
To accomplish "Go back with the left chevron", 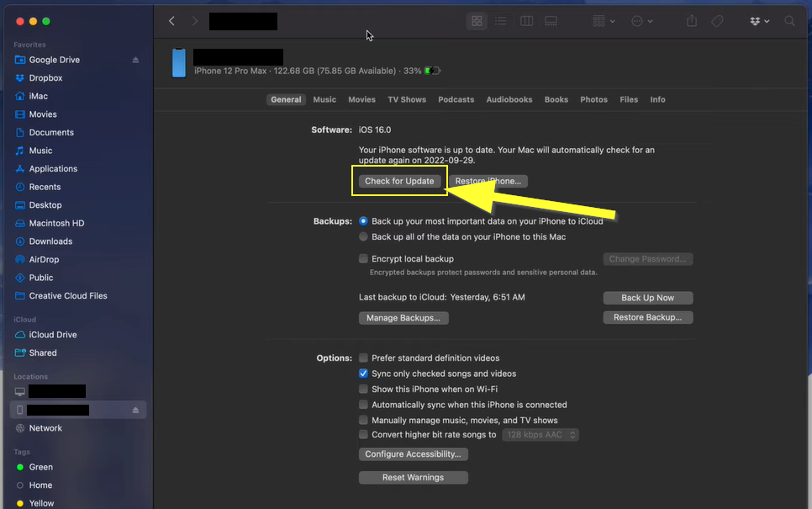I will click(172, 21).
